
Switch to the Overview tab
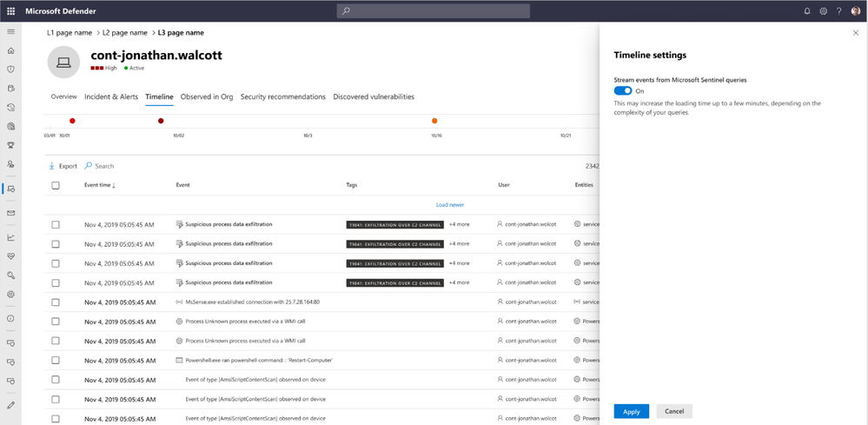63,96
